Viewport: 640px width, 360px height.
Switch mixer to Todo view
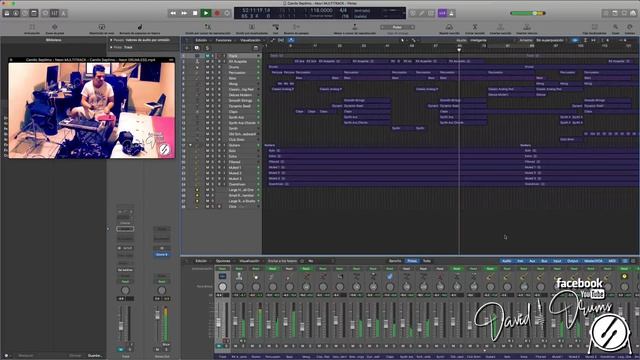pyautogui.click(x=427, y=261)
